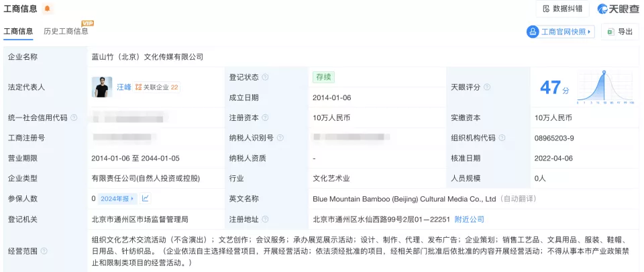Viewport: 644px width, 272px height.
Task: Expand the 2024年报 year selector
Action: [117, 199]
